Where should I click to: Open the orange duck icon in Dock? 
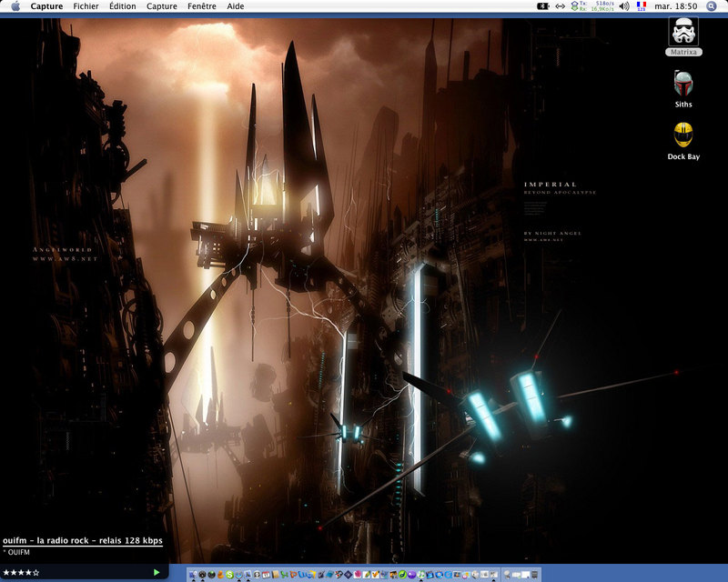point(220,575)
